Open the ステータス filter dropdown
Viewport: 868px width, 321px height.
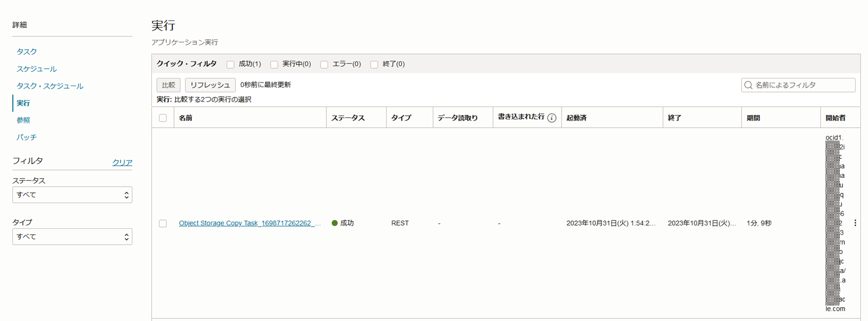point(72,195)
